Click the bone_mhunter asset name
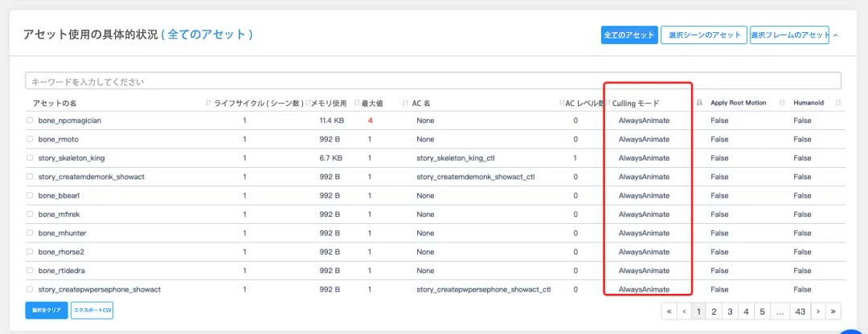The height and width of the screenshot is (334, 868). tap(62, 234)
